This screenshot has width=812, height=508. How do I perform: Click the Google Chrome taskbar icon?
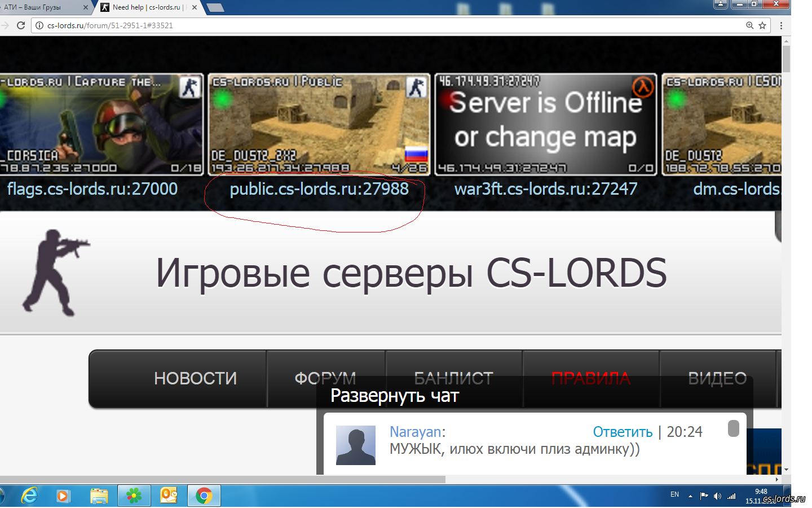(x=204, y=496)
